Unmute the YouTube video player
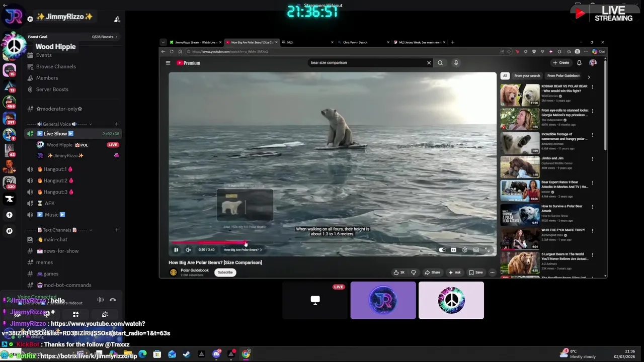The height and width of the screenshot is (362, 644). pyautogui.click(x=188, y=250)
